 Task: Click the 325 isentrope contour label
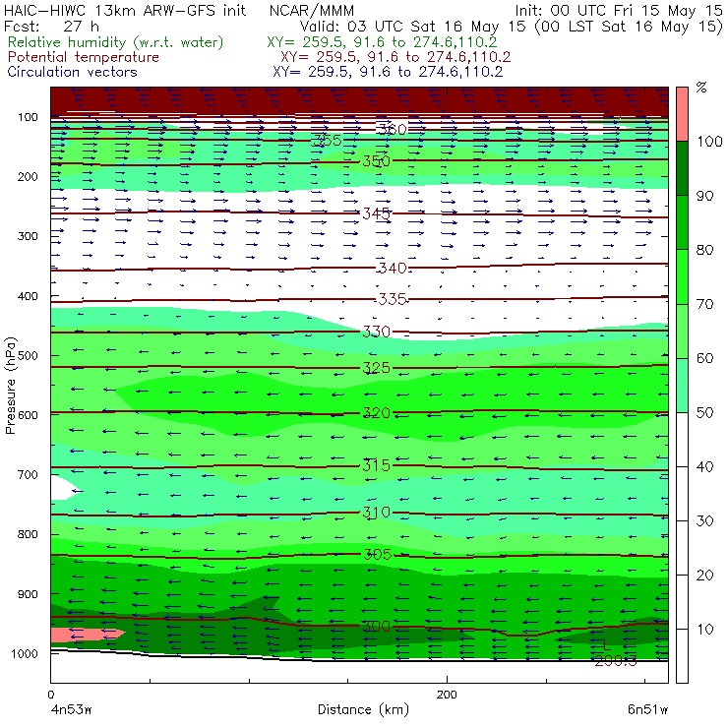376,368
